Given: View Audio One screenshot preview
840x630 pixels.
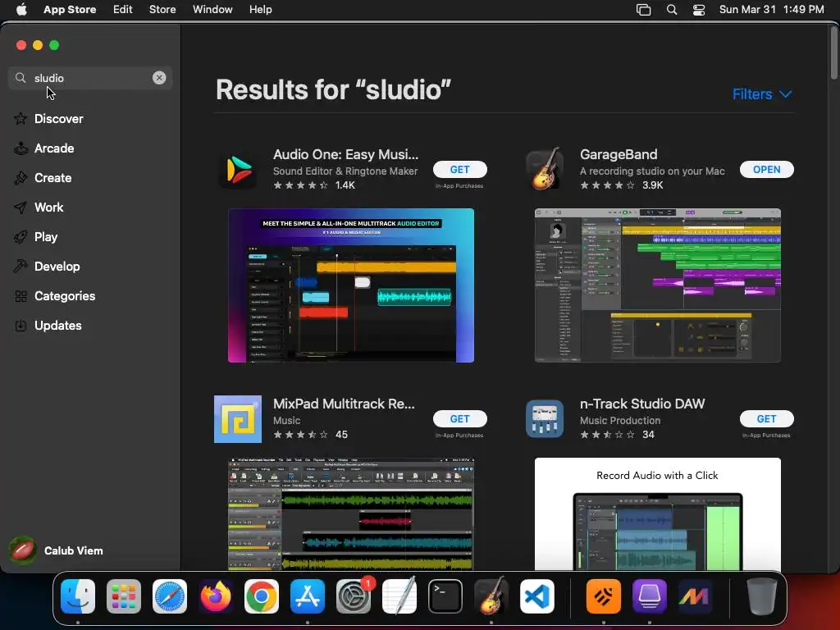Looking at the screenshot, I should point(351,285).
